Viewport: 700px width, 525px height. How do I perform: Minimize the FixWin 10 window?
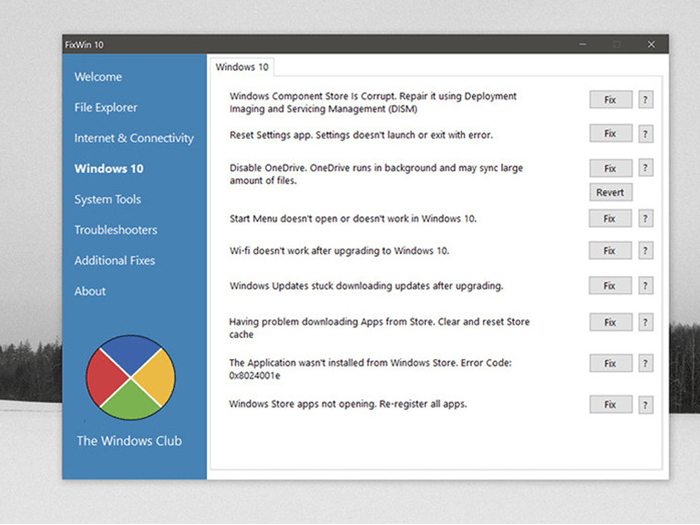coord(583,44)
